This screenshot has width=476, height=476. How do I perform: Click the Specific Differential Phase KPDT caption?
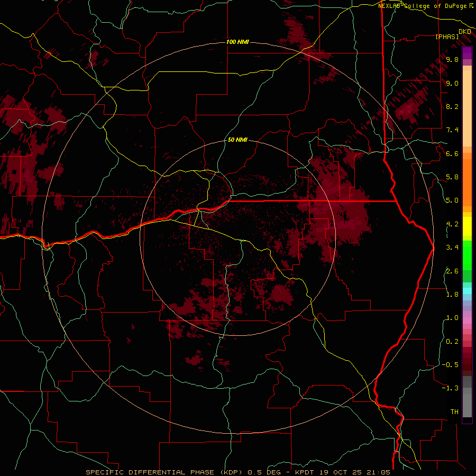[x=237, y=472]
